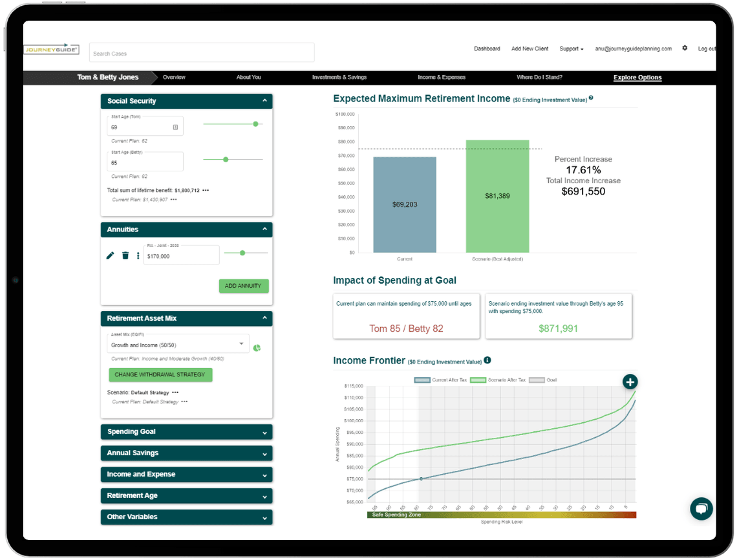Viewport: 737px width, 560px height.
Task: Click the Log out link
Action: click(x=707, y=48)
